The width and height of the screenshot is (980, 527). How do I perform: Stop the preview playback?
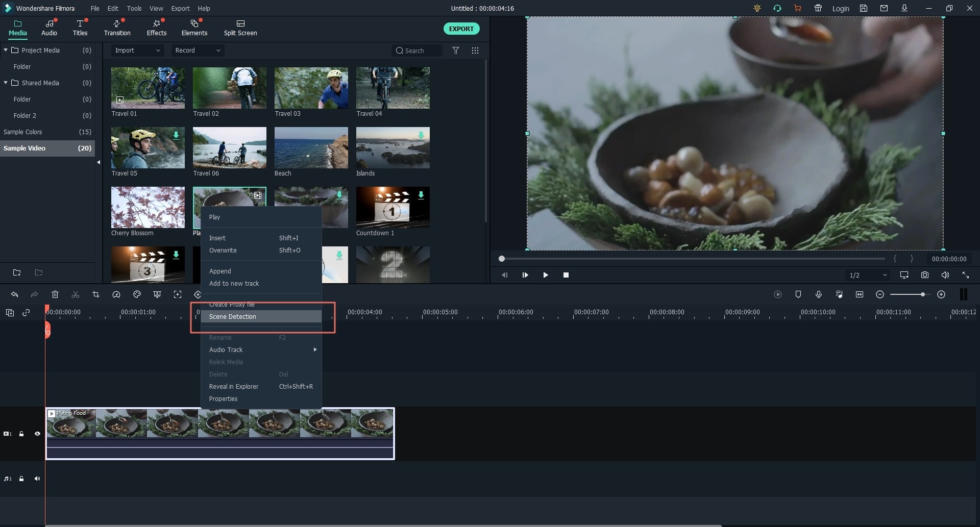coord(566,275)
